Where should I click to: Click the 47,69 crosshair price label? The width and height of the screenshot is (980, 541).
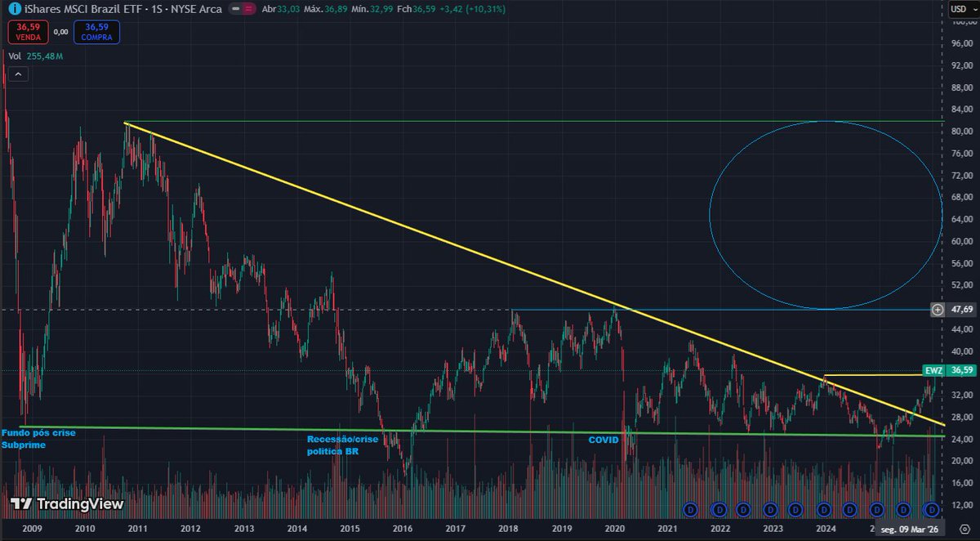(961, 310)
